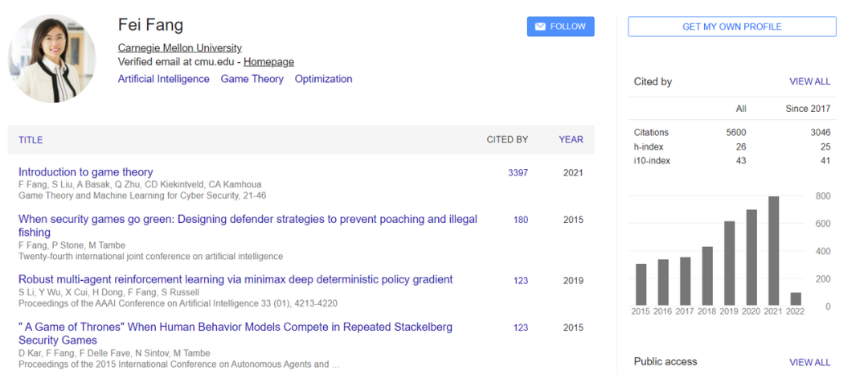Open Robust multi-agent reinforcement learning paper

pyautogui.click(x=235, y=279)
